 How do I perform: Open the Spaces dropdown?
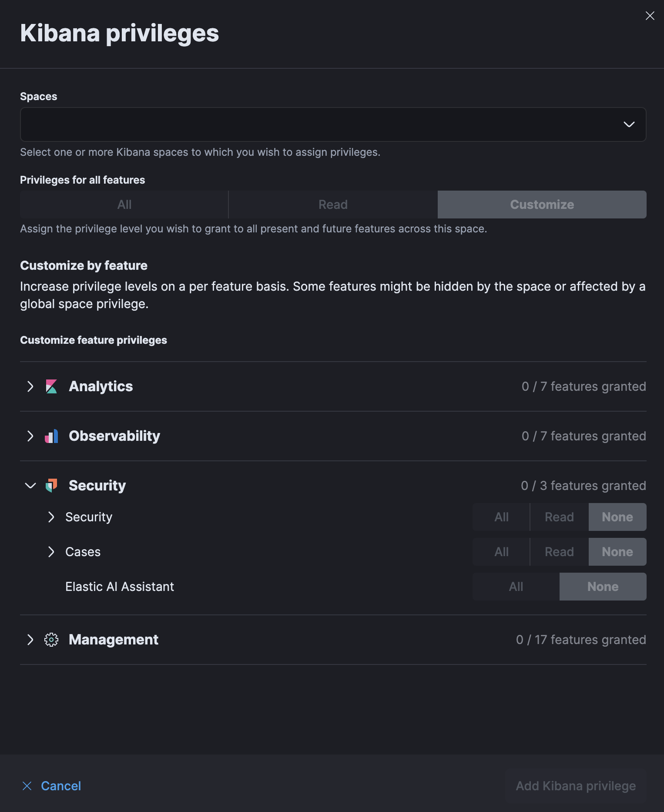629,124
